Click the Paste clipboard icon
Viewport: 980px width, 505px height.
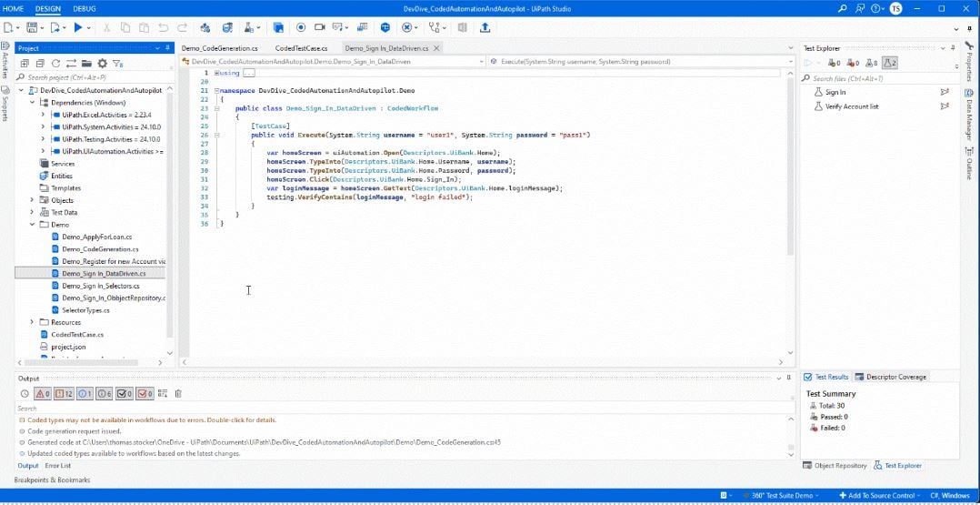pyautogui.click(x=144, y=27)
